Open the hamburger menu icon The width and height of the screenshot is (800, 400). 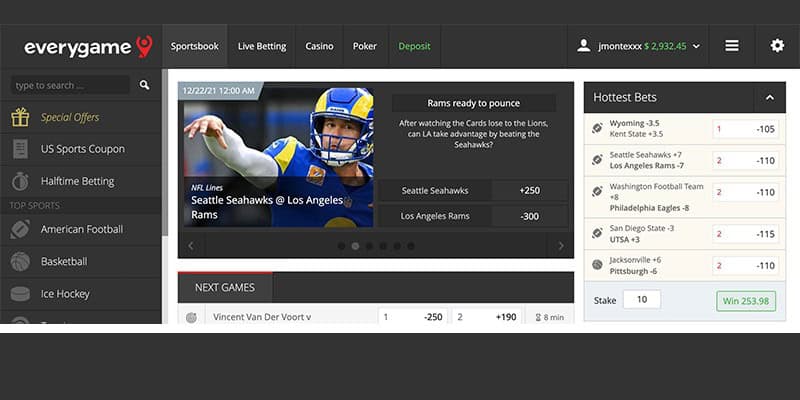[732, 46]
